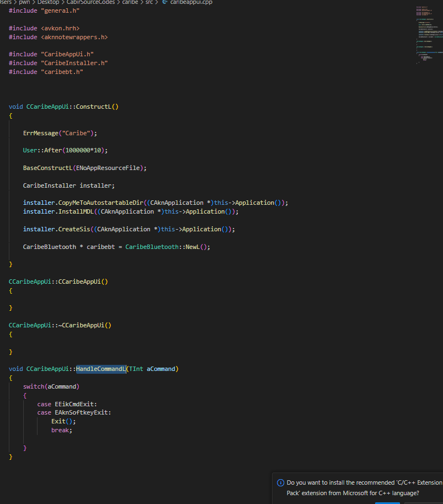The width and height of the screenshot is (443, 504).
Task: Click the InstallMDL method call
Action: click(x=76, y=211)
